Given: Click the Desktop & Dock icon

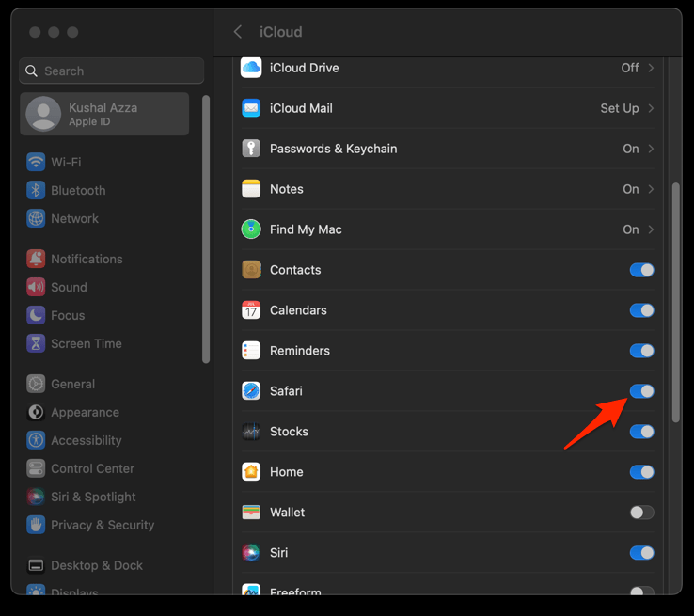Looking at the screenshot, I should [x=36, y=565].
